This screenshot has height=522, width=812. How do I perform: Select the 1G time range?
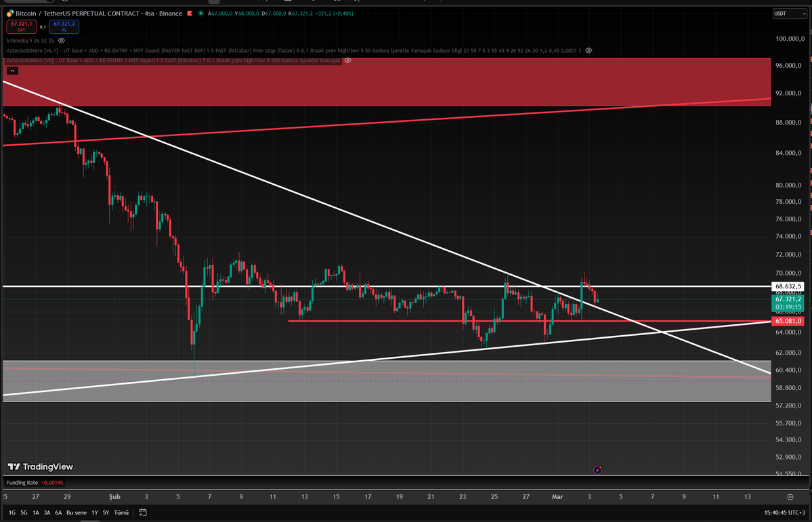point(12,513)
